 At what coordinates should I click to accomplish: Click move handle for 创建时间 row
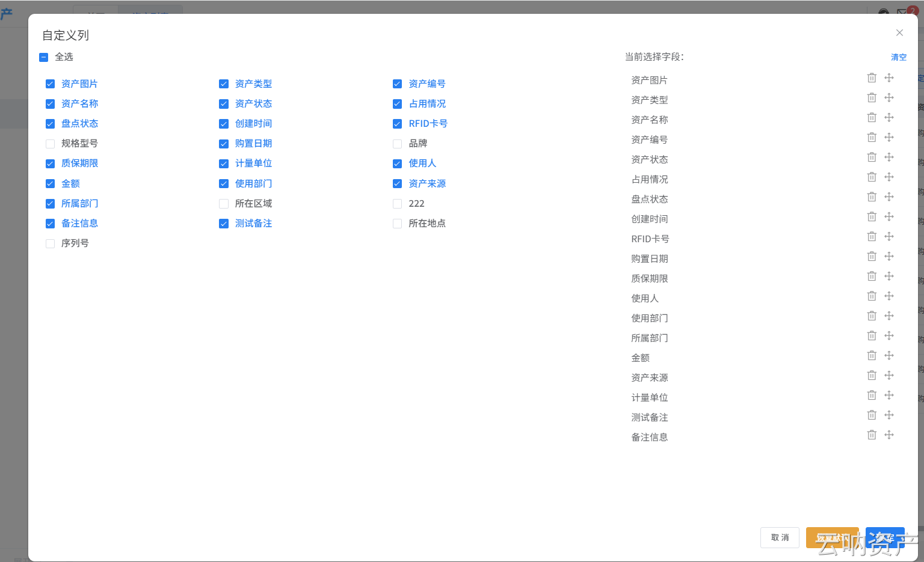click(889, 216)
